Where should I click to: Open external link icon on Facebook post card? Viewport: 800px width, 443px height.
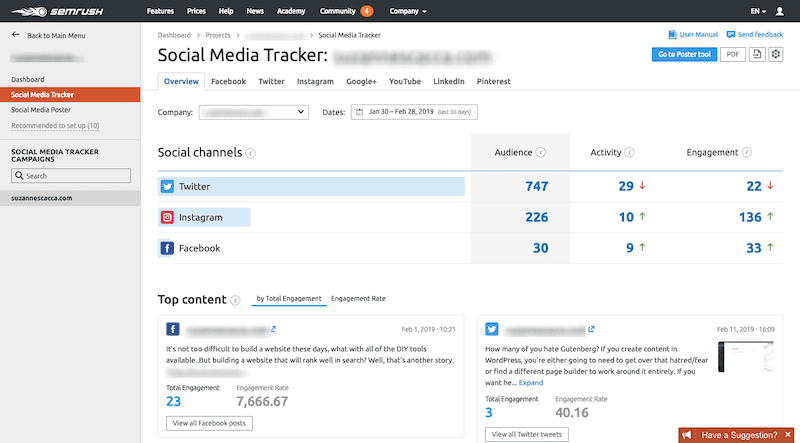(x=273, y=329)
